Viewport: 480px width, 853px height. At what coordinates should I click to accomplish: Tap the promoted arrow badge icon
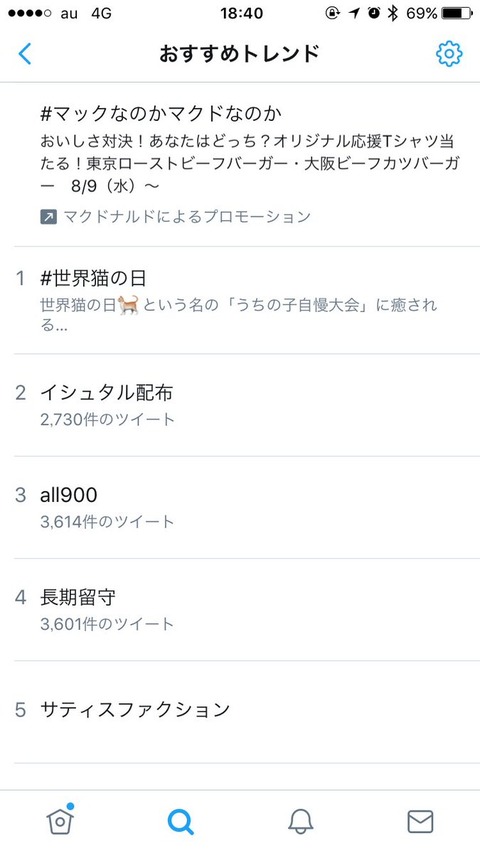[48, 217]
